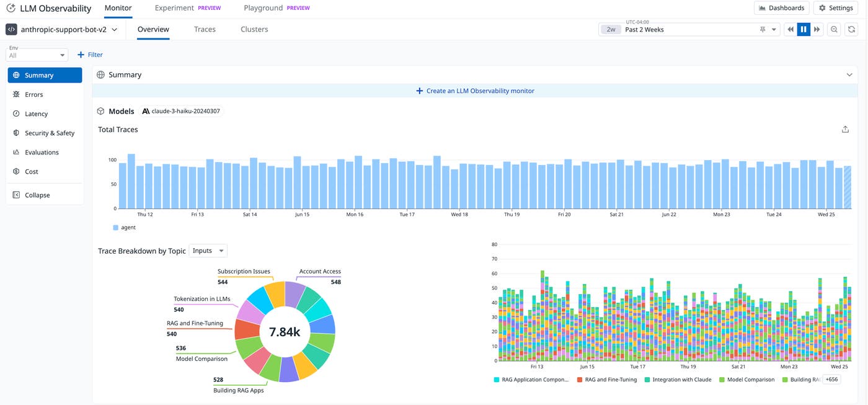Click the yellow Subscription Issues donut segment
Image resolution: width=868 pixels, height=405 pixels.
pos(275,295)
